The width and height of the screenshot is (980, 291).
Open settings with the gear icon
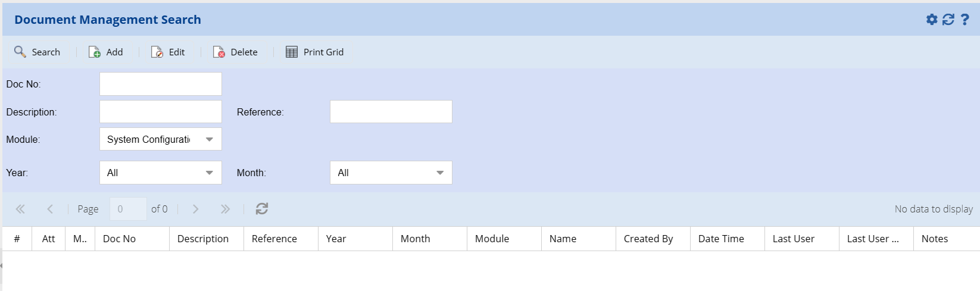tap(932, 20)
